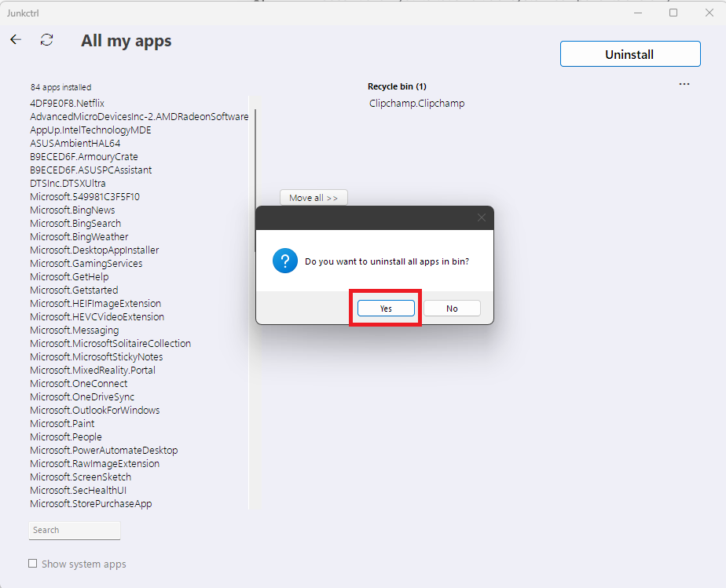Screen dimensions: 726x588
Task: Close the dialog with its X icon
Action: [x=482, y=217]
